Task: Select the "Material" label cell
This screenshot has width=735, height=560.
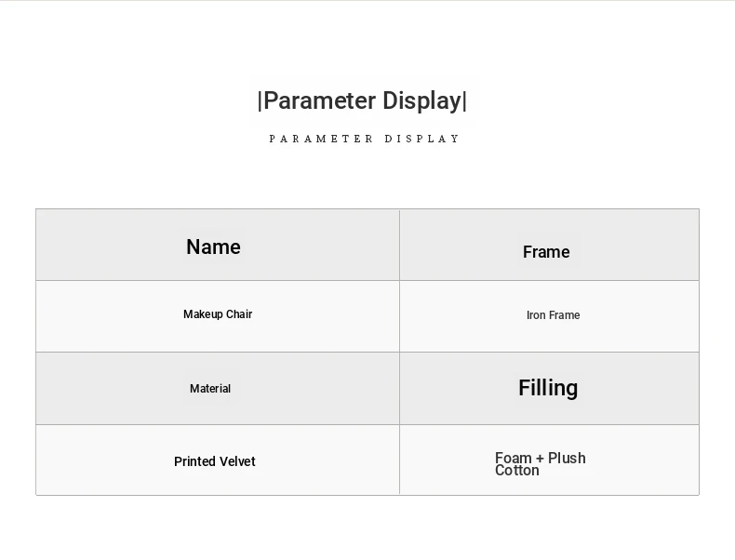Action: tap(210, 389)
